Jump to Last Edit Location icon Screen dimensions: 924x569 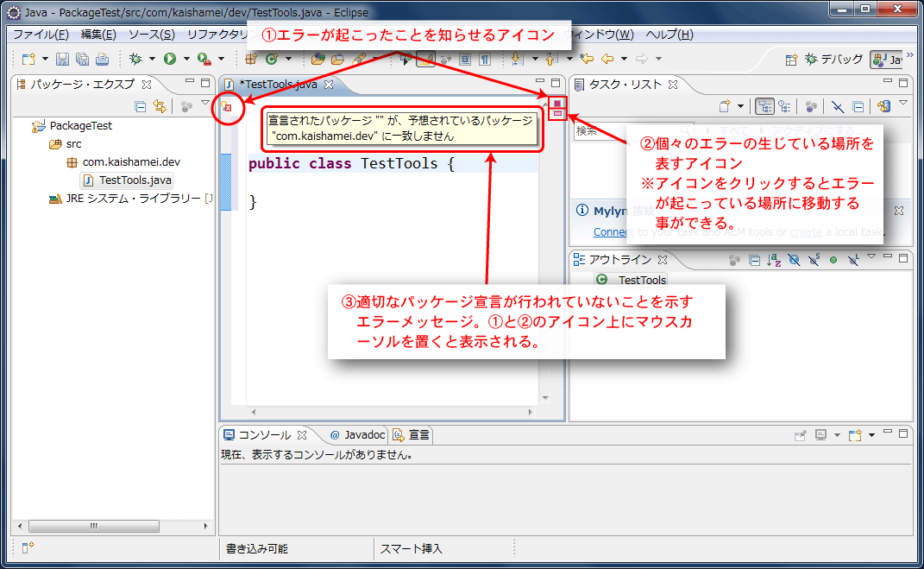pos(587,59)
